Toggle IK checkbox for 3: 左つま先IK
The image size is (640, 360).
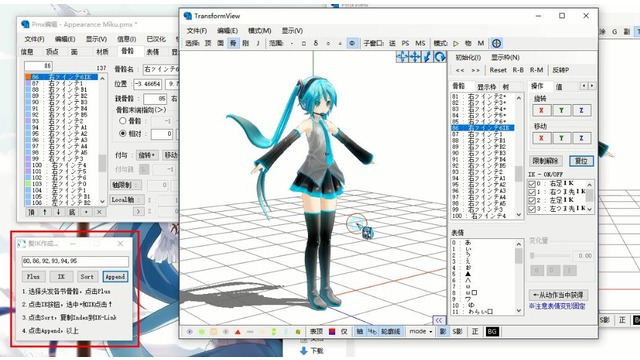[x=531, y=209]
